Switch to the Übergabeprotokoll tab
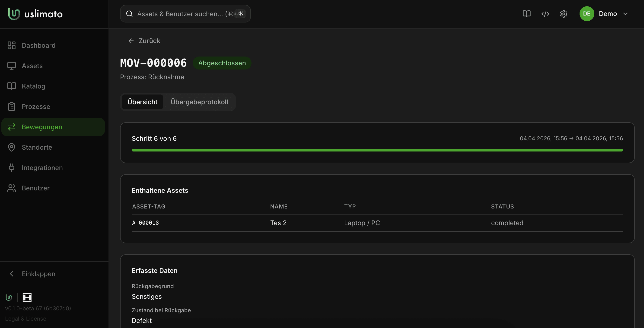644x328 pixels. point(199,102)
